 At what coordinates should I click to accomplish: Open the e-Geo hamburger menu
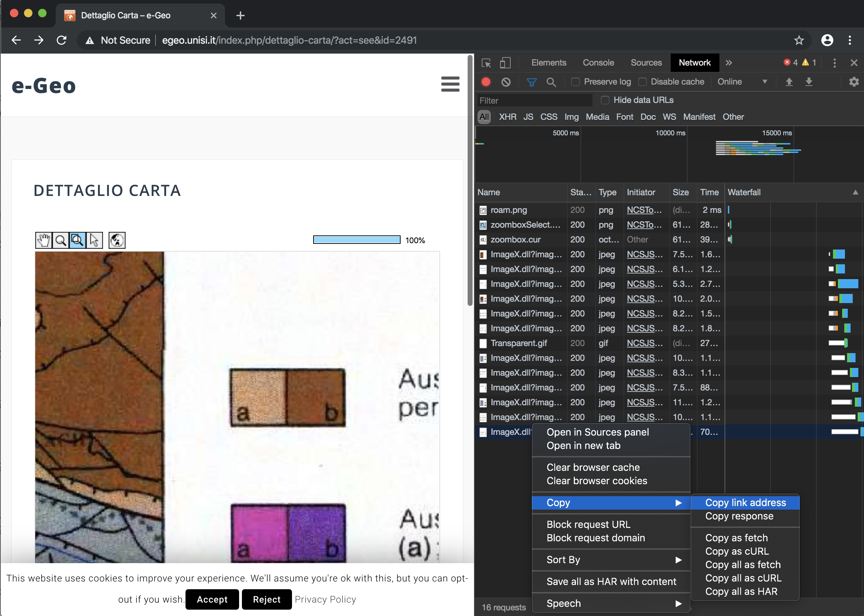(450, 84)
